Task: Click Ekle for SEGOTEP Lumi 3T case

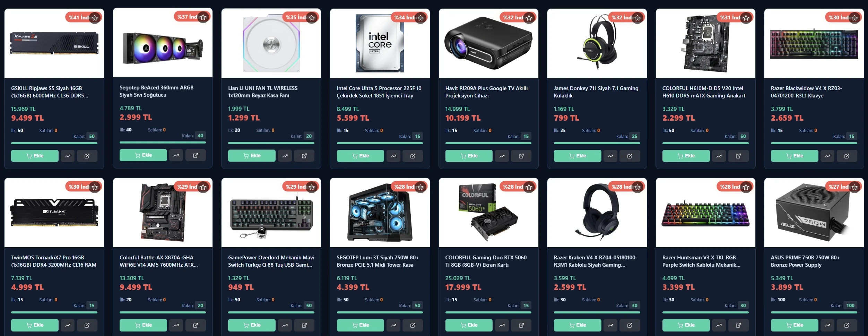Action: click(360, 325)
